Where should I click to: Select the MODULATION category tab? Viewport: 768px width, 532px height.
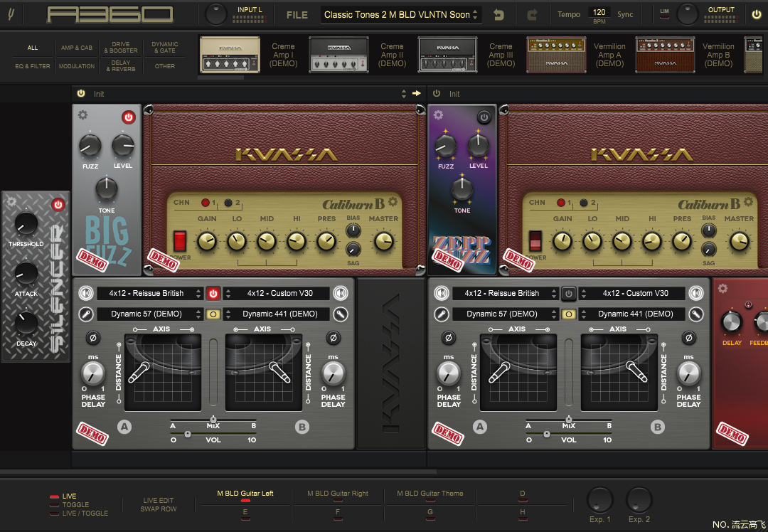[76, 66]
